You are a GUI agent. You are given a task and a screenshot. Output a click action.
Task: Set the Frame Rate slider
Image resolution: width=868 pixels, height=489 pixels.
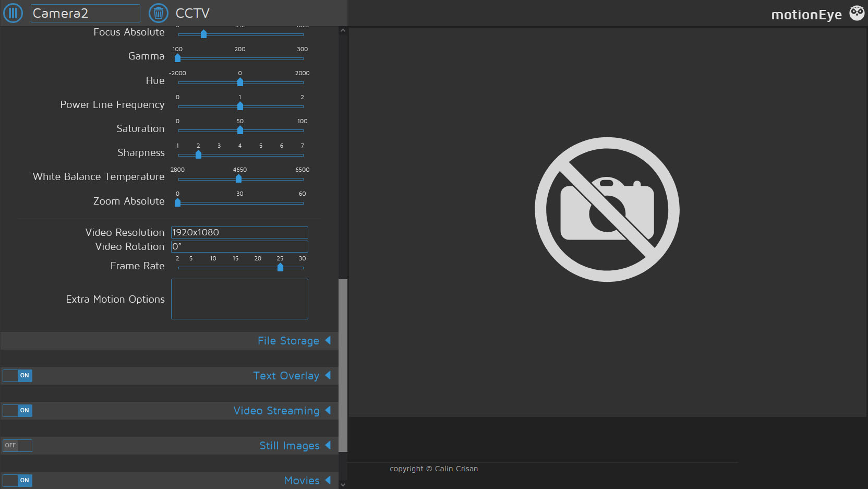pos(280,267)
